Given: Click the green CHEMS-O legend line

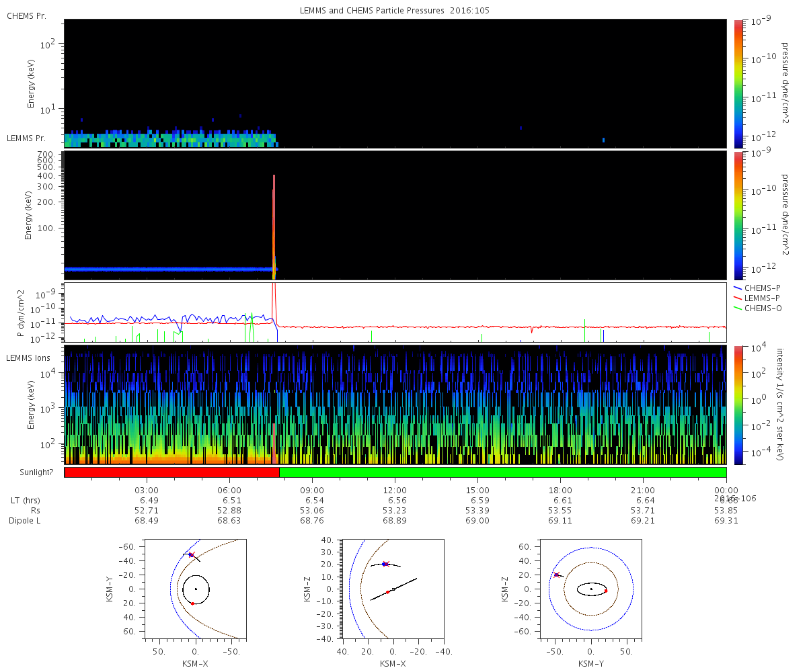Looking at the screenshot, I should click(738, 308).
